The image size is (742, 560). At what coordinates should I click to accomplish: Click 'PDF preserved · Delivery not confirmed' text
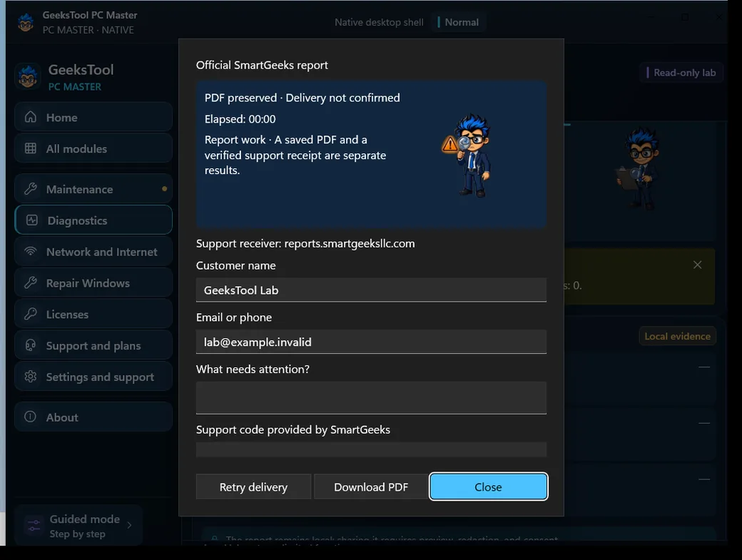[x=302, y=98]
